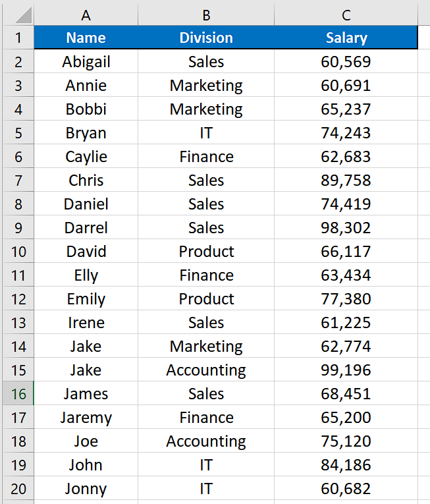
Task: Select row 2 header
Action: 18,61
